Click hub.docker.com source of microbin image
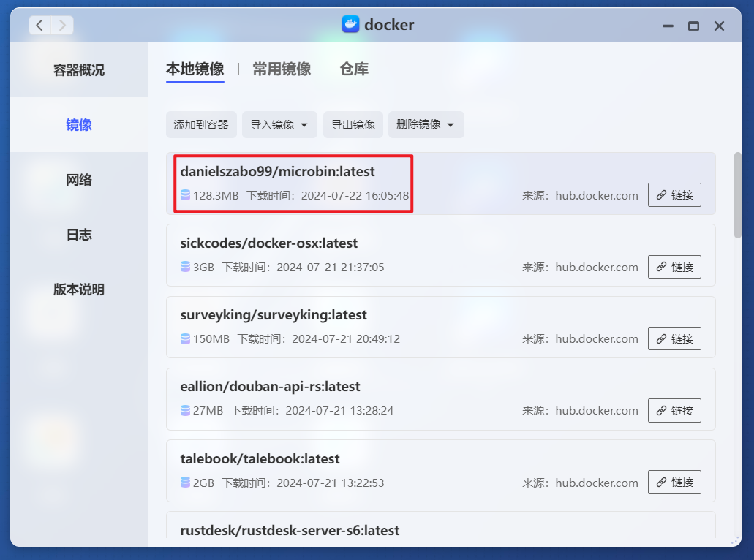The image size is (754, 560). (597, 196)
